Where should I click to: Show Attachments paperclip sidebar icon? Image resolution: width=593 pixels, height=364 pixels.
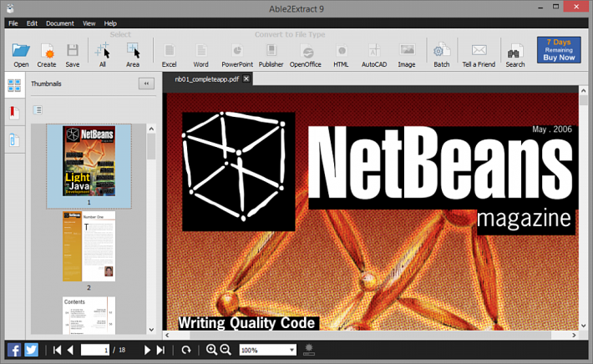[x=14, y=139]
